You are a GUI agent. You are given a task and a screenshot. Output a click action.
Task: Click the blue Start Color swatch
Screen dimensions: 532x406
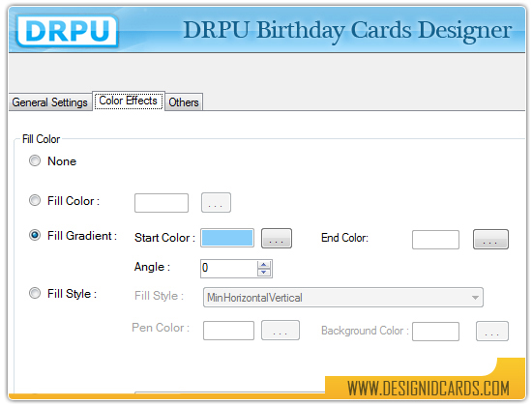point(227,238)
